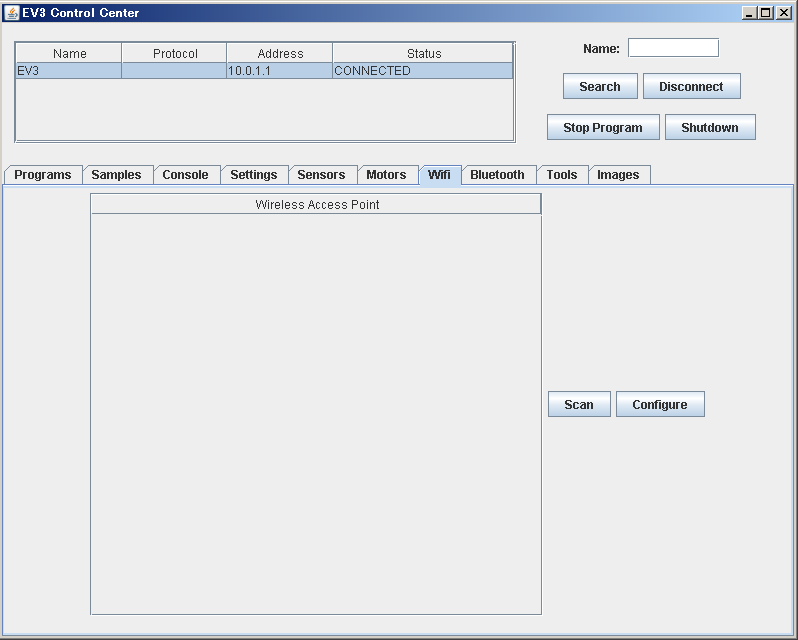798x640 pixels.
Task: Click the Status column header
Action: [422, 53]
